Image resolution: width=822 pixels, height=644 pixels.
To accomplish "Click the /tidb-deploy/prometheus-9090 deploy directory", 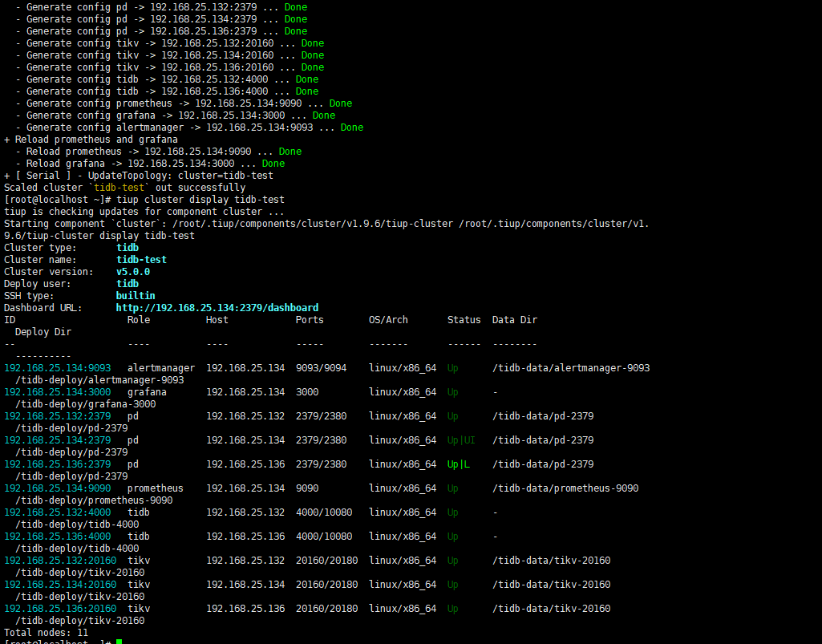I will tap(94, 500).
